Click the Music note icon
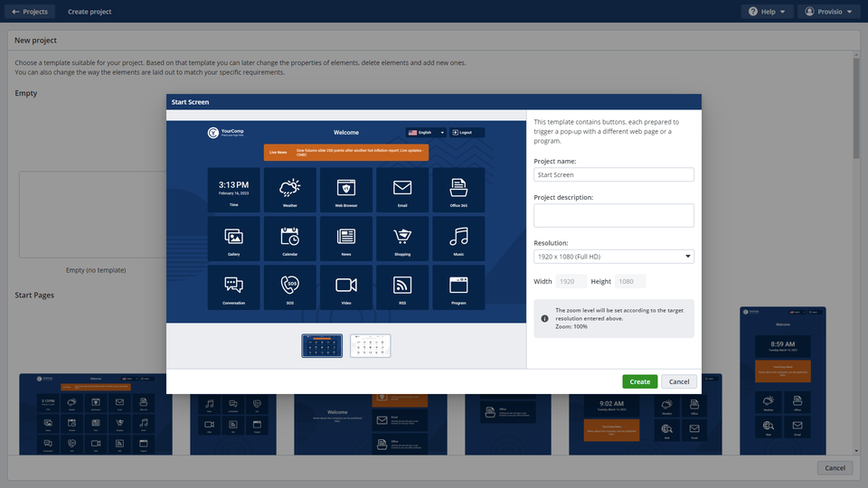The height and width of the screenshot is (488, 868). tap(458, 236)
